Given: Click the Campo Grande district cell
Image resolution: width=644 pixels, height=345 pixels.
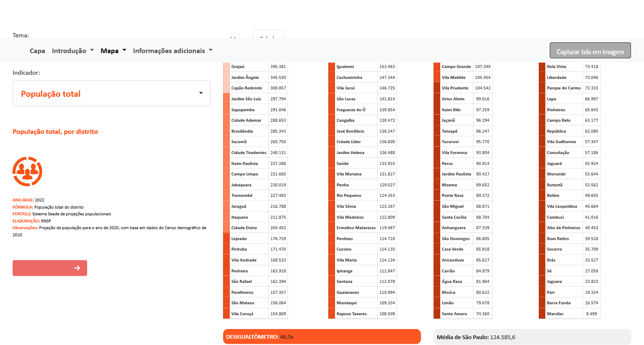Looking at the screenshot, I should (x=456, y=67).
